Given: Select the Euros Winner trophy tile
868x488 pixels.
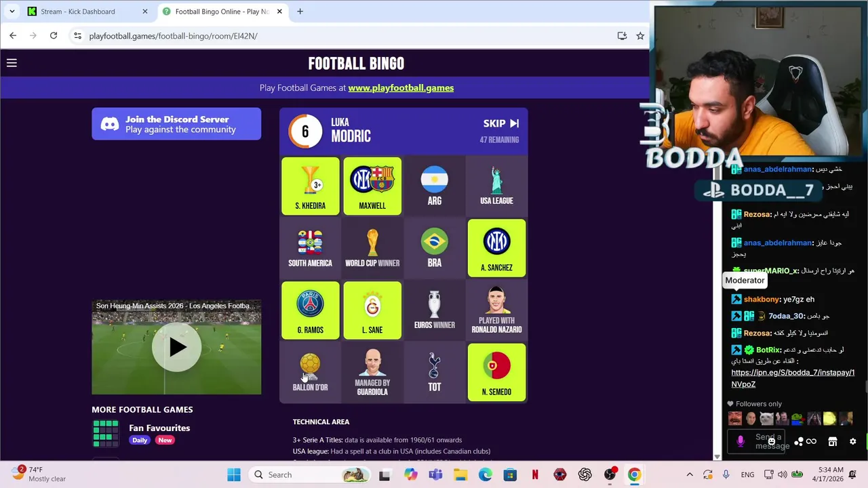Looking at the screenshot, I should point(435,310).
